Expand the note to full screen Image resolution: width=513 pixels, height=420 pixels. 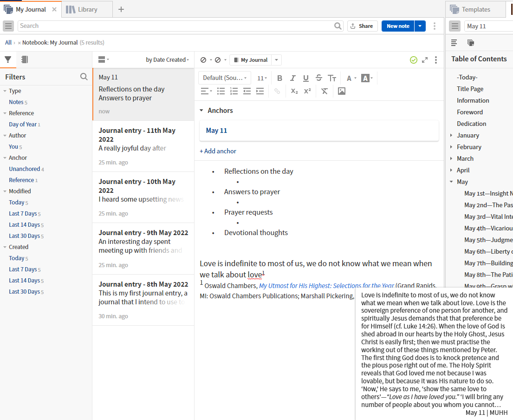point(425,60)
